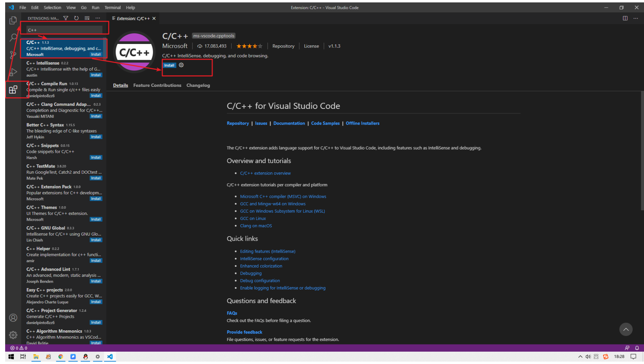Click the Microsoft publisher name
This screenshot has width=644, height=364.
coord(175,46)
